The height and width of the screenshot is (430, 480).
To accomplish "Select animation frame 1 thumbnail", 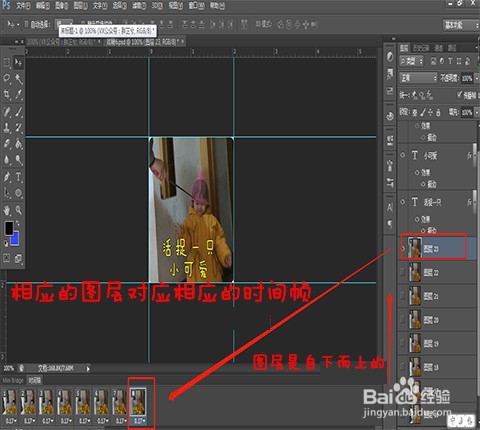I will coord(10,402).
